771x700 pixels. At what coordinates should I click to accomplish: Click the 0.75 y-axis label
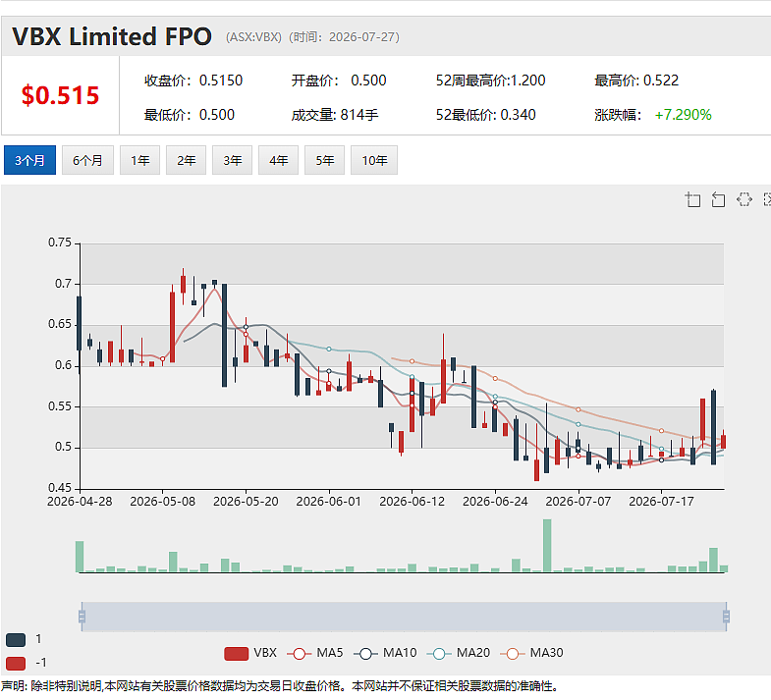[60, 242]
